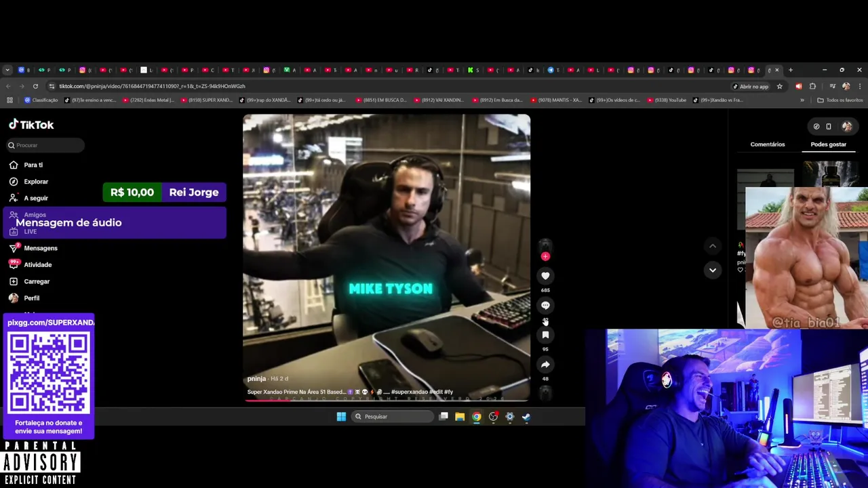This screenshot has width=868, height=488.
Task: Share the video using the arrow icon
Action: click(545, 365)
